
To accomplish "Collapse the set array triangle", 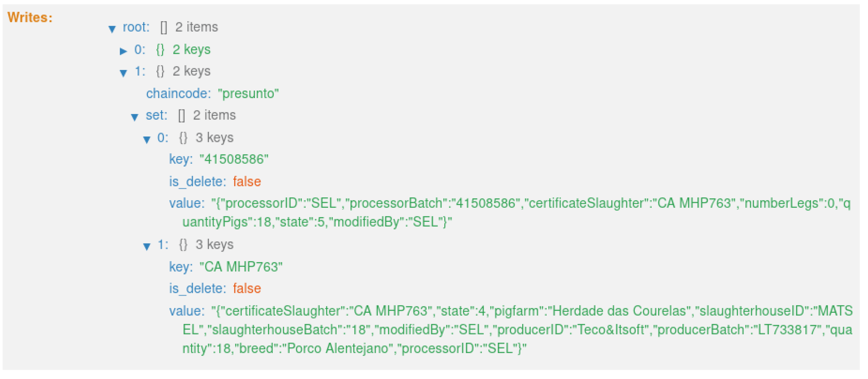I will 134,117.
